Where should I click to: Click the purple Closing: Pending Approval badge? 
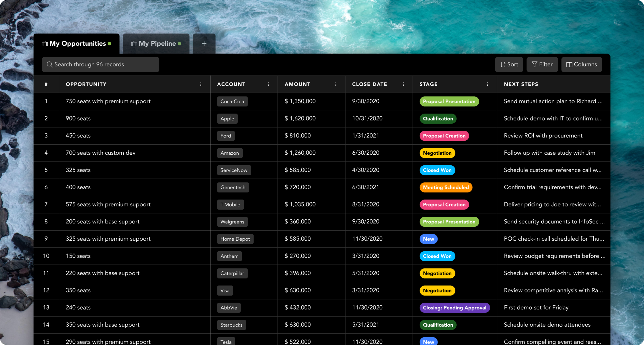point(454,308)
